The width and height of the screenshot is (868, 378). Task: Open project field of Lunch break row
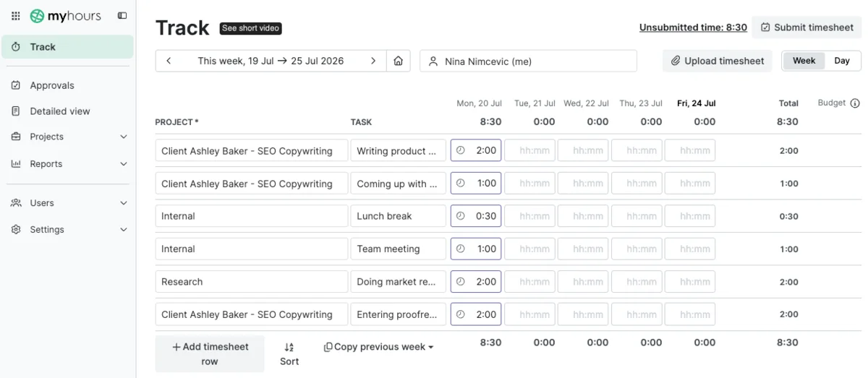click(x=252, y=216)
